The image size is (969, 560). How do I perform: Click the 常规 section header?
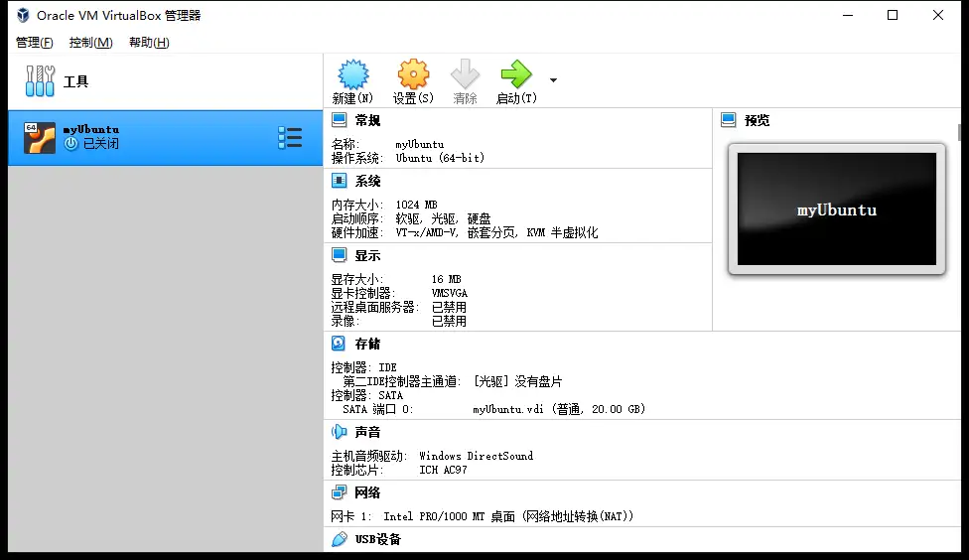click(x=367, y=120)
